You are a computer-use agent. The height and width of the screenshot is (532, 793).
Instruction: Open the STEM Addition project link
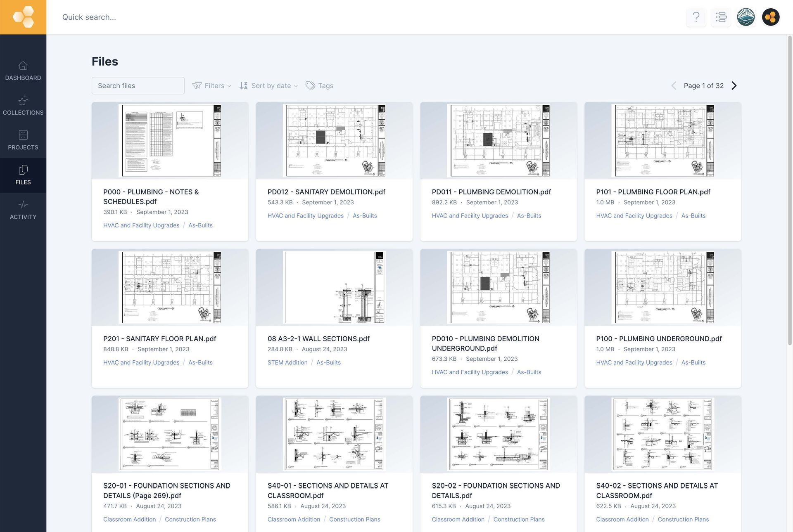coord(287,362)
